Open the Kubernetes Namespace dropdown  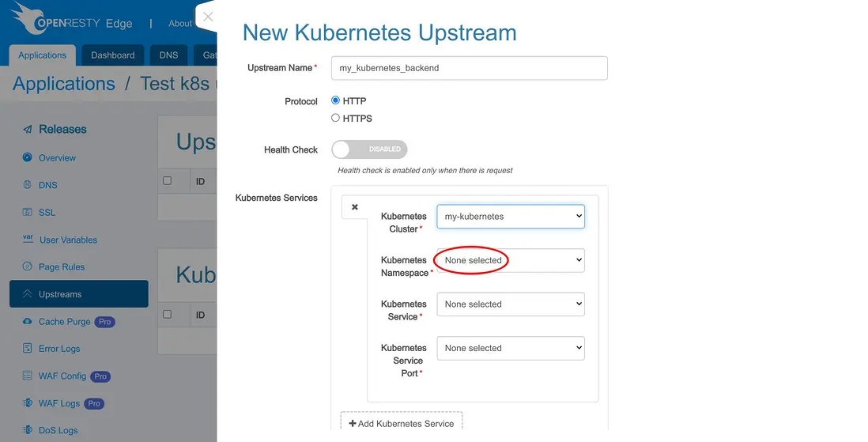(x=510, y=260)
